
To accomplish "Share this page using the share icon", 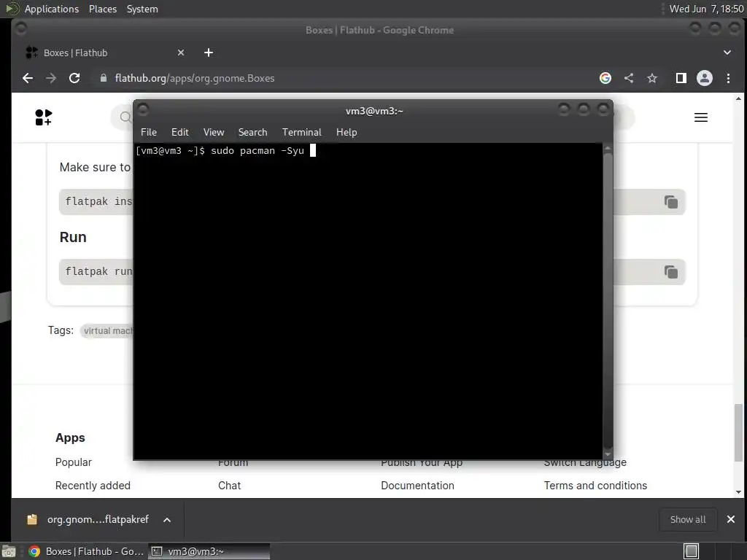I will coord(629,78).
